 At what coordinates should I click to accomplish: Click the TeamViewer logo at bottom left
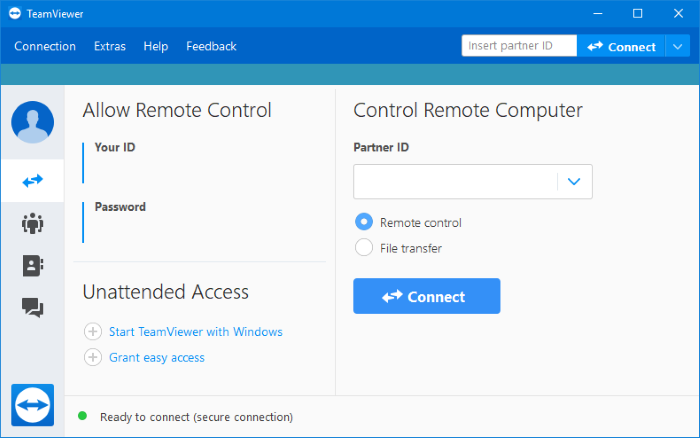click(32, 405)
